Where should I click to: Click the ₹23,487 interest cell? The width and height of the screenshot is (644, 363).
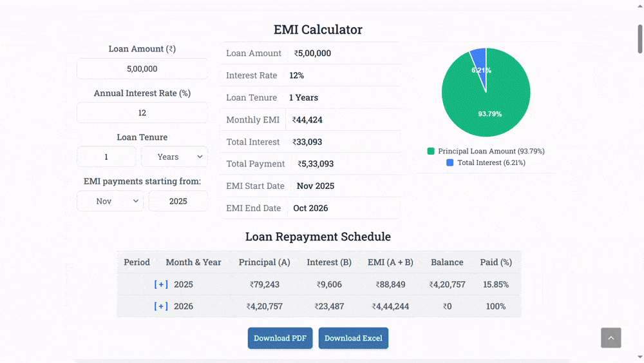tap(329, 306)
